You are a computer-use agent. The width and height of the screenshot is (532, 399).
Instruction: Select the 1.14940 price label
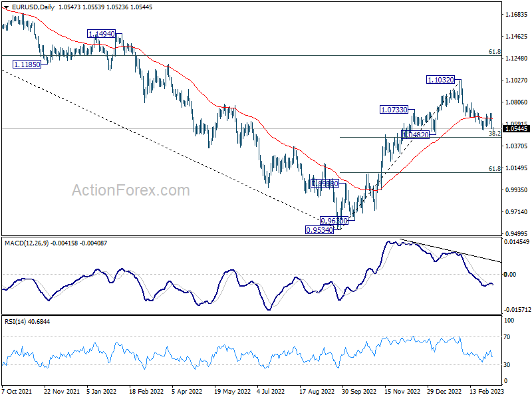tap(102, 34)
